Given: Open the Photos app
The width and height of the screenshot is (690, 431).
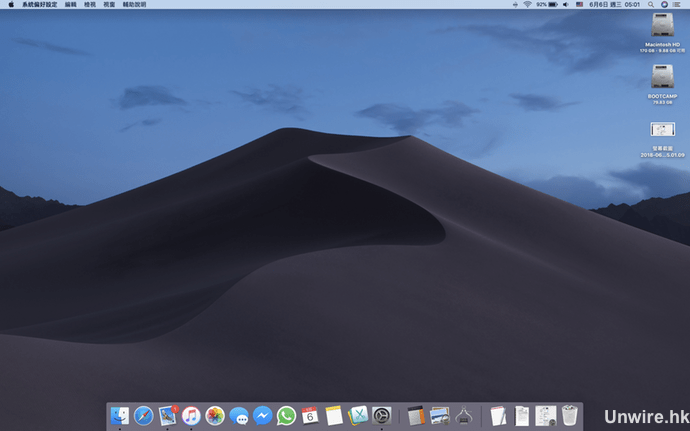Looking at the screenshot, I should click(215, 416).
